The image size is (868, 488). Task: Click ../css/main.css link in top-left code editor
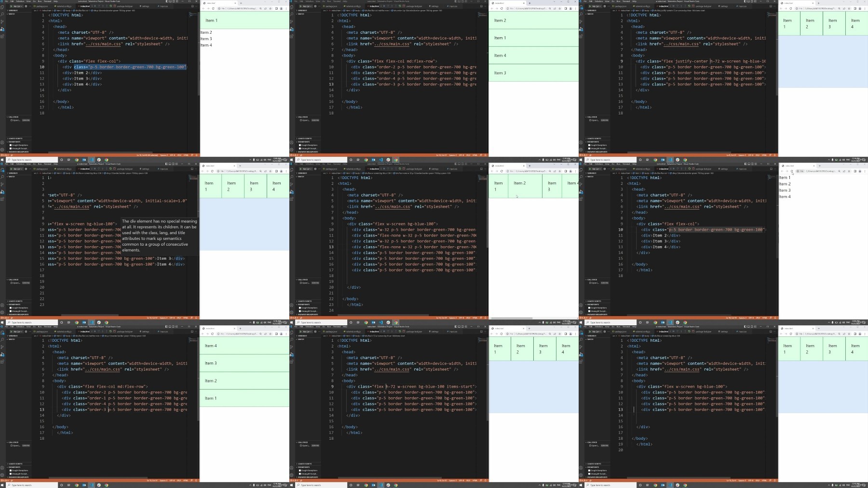click(103, 44)
